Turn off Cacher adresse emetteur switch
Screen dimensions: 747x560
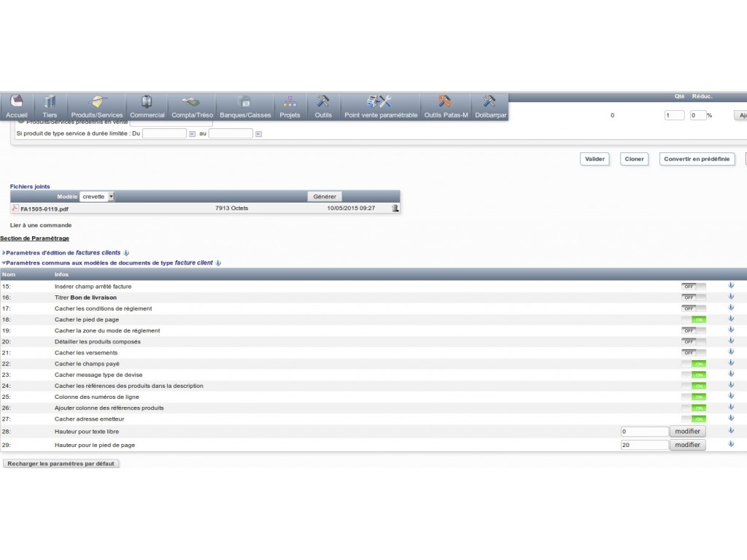(x=693, y=419)
